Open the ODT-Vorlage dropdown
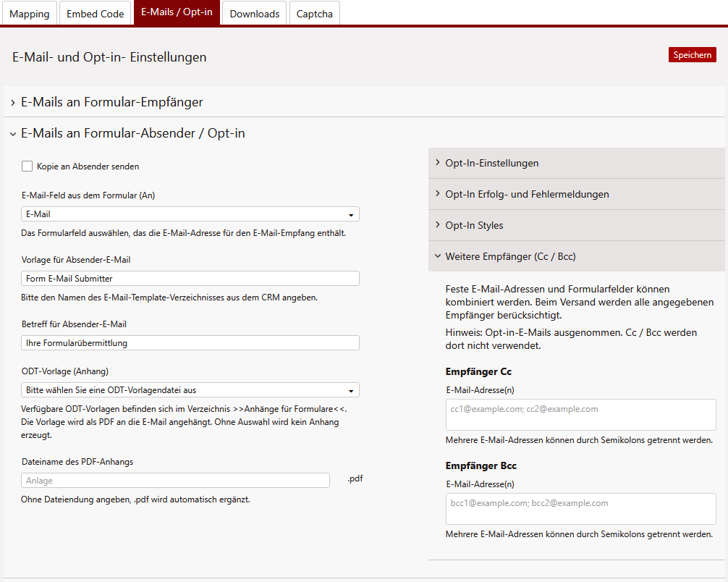The image size is (728, 582). (x=190, y=390)
